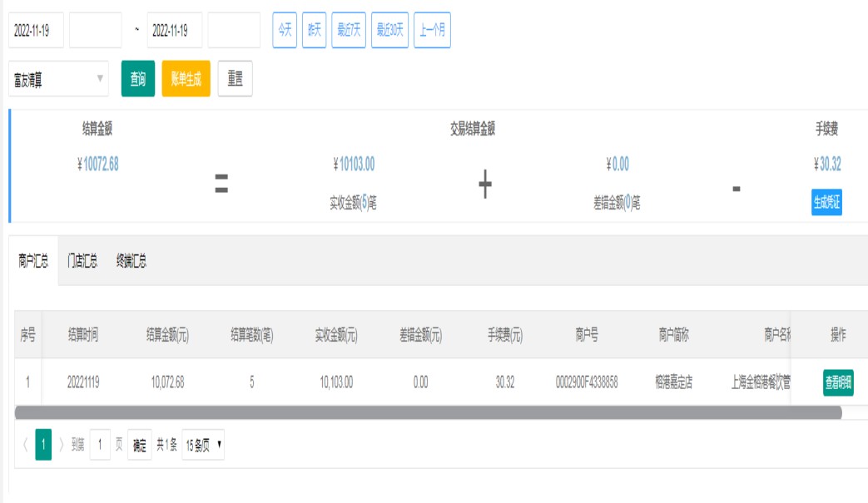
Task: Click the start date field
Action: (36, 30)
